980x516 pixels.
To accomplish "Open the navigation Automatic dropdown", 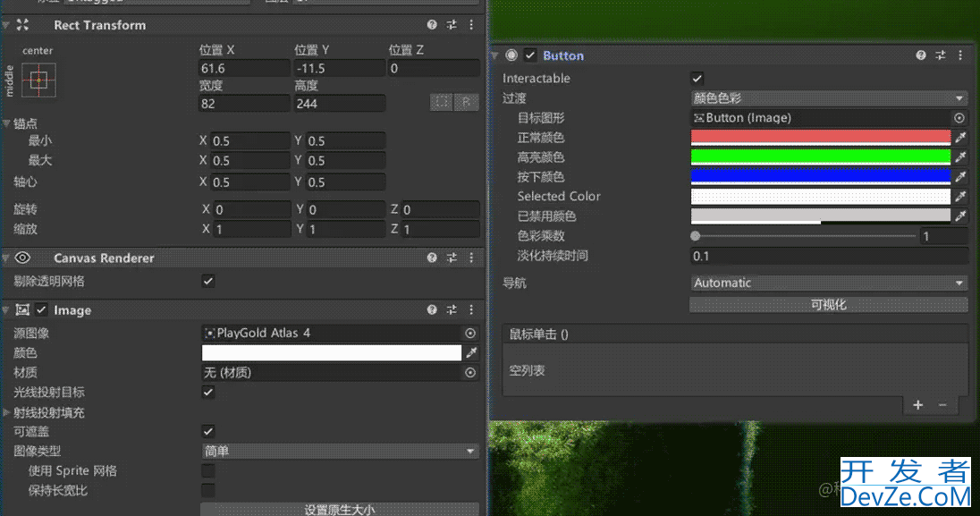I will pyautogui.click(x=828, y=283).
